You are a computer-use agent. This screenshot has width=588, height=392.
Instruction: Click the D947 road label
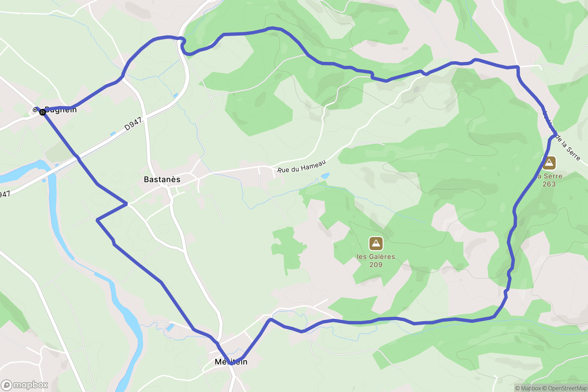coord(133,124)
